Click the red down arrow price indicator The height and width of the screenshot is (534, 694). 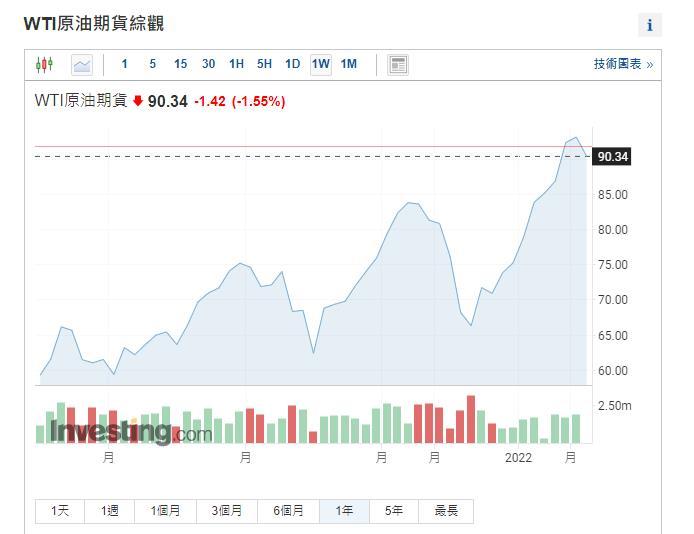138,101
